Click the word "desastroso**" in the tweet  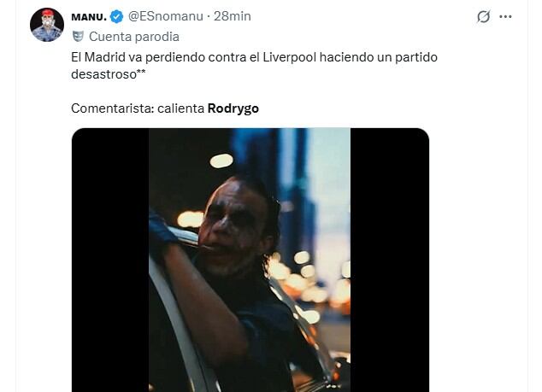click(x=109, y=73)
